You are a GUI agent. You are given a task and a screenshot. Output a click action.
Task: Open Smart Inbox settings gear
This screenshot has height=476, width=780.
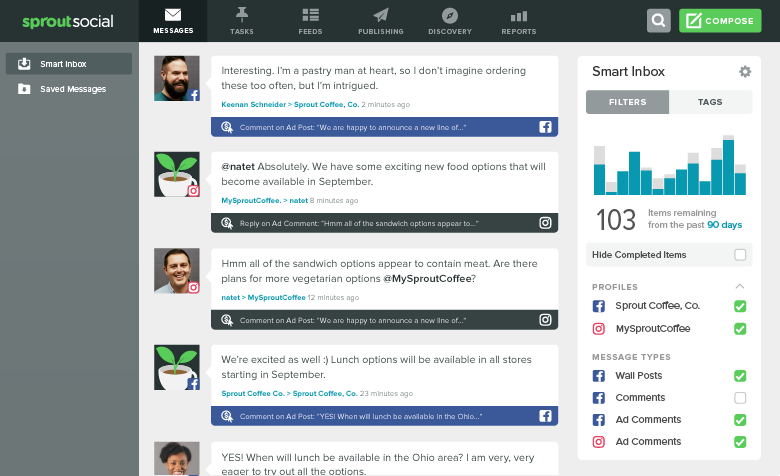click(745, 72)
